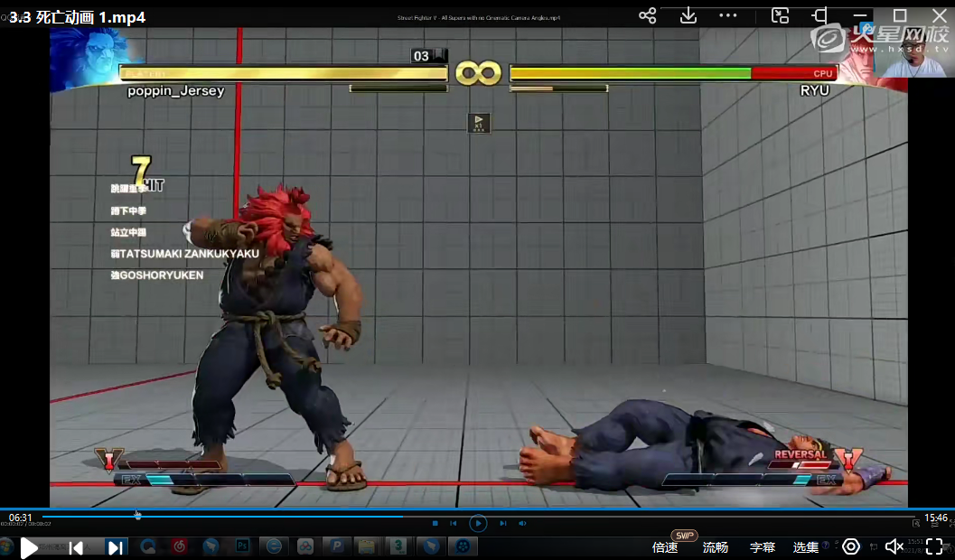Switch to mini-window picture-in-picture mode
The height and width of the screenshot is (560, 955).
click(x=780, y=15)
